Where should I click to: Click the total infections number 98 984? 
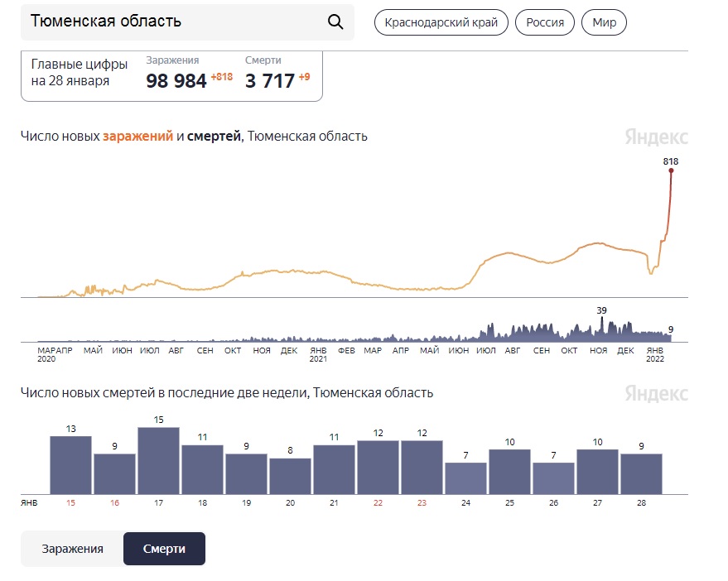(x=176, y=81)
